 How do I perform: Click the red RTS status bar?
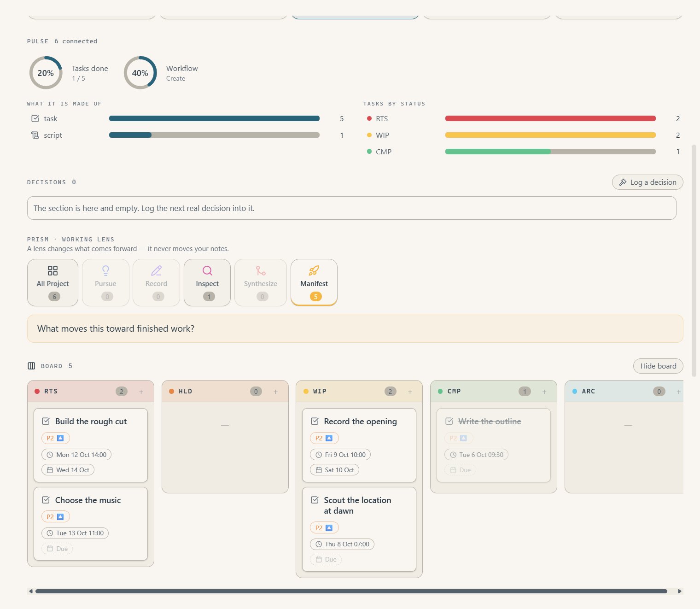click(550, 118)
